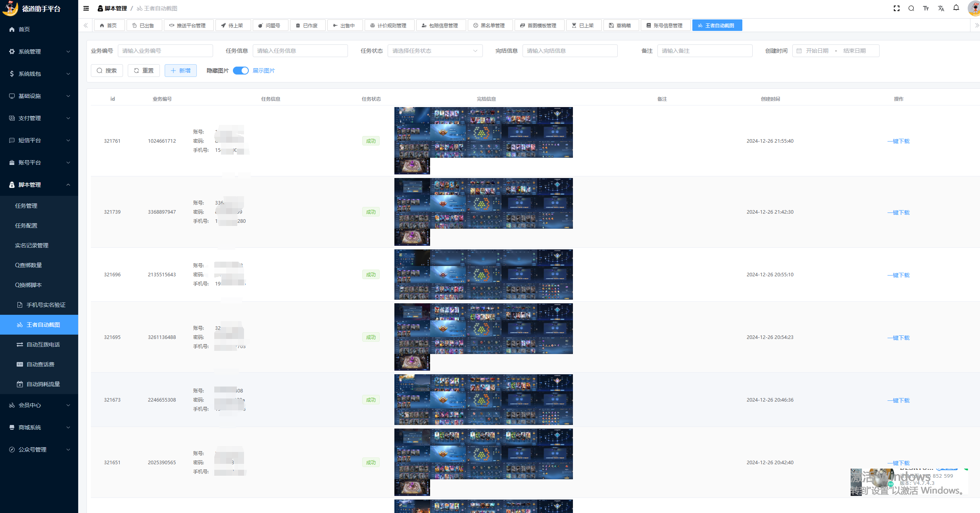Expand 公众号管理 sidebar menu
Screen dimensions: 980x513
point(39,450)
